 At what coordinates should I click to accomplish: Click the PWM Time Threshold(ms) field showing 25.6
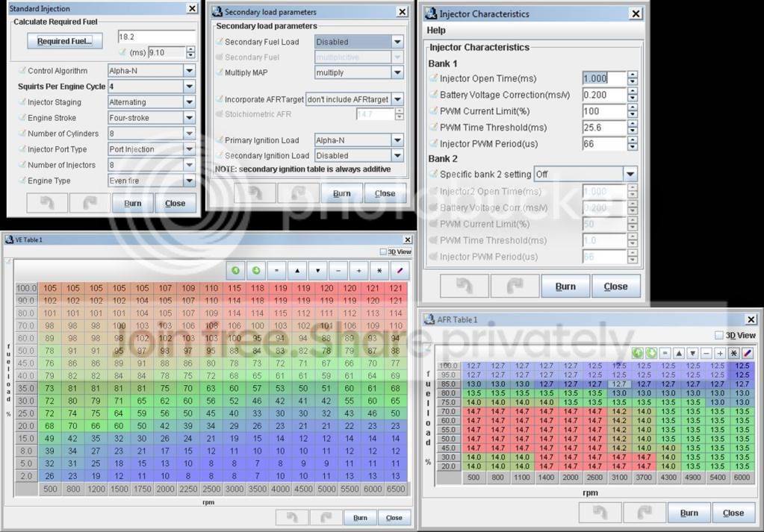tap(604, 128)
